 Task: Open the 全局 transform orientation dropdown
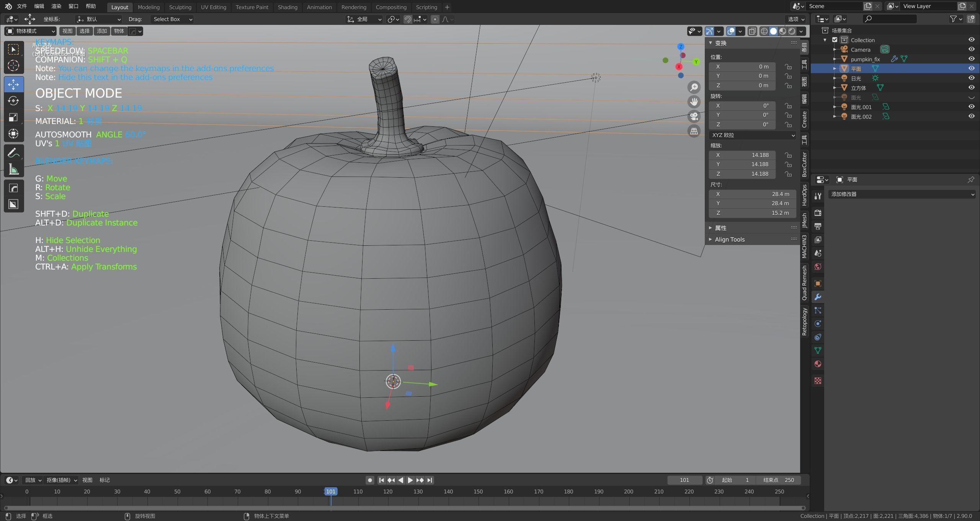coord(364,19)
